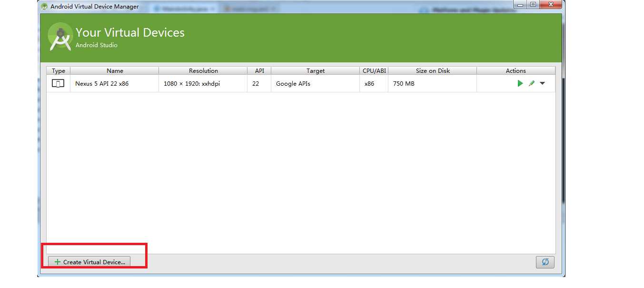Click the Android icon in the window title bar
Viewport: 644px width, 288px height.
(x=45, y=7)
